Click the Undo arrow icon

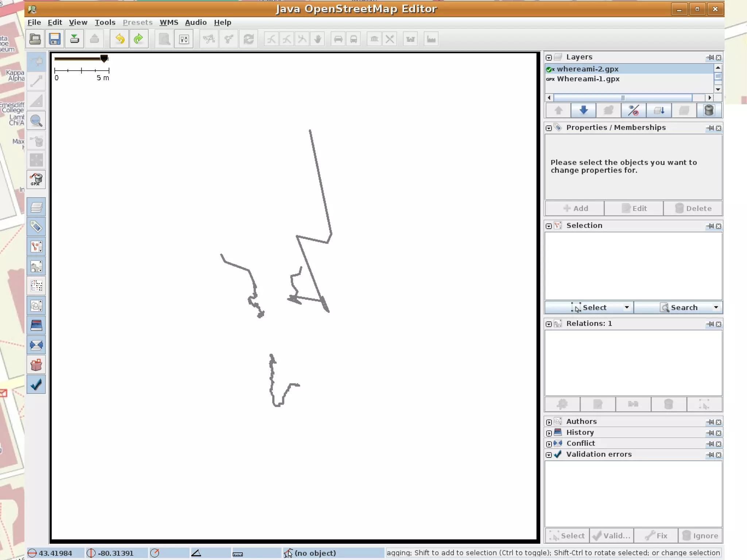pos(120,39)
